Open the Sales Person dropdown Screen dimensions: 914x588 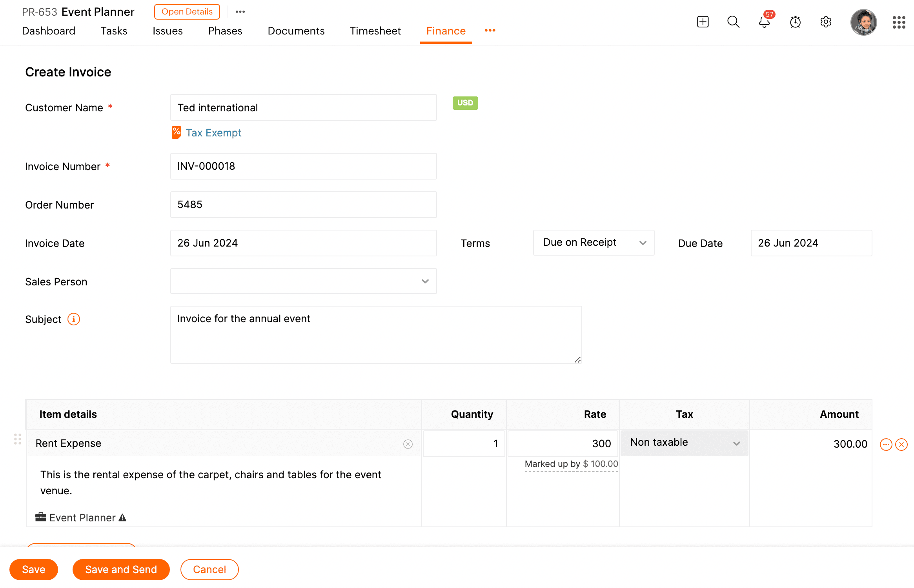click(x=303, y=281)
